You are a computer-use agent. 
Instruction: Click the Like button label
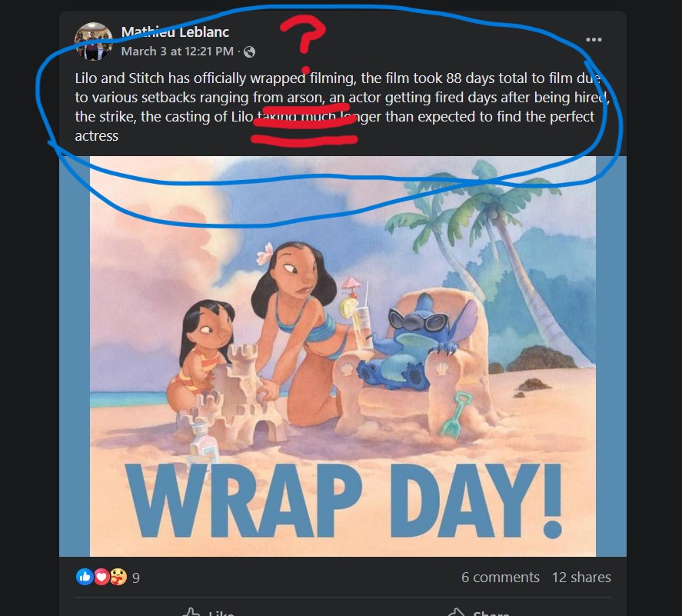tap(221, 612)
